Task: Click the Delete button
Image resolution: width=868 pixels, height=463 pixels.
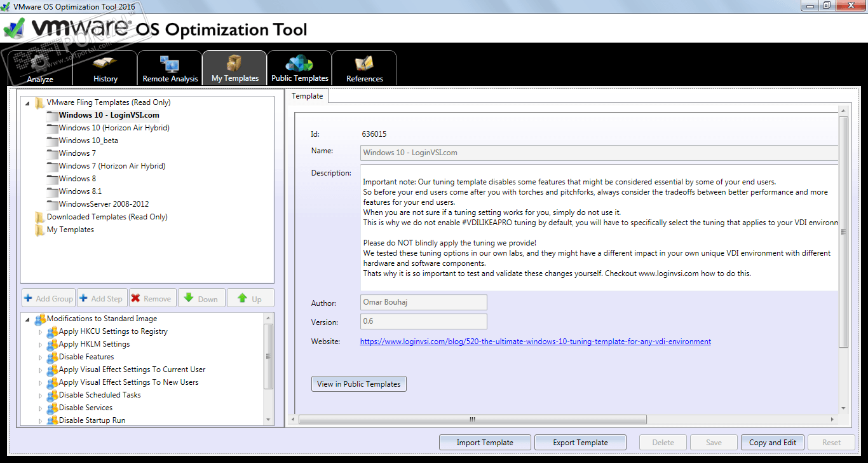Action: tap(663, 443)
